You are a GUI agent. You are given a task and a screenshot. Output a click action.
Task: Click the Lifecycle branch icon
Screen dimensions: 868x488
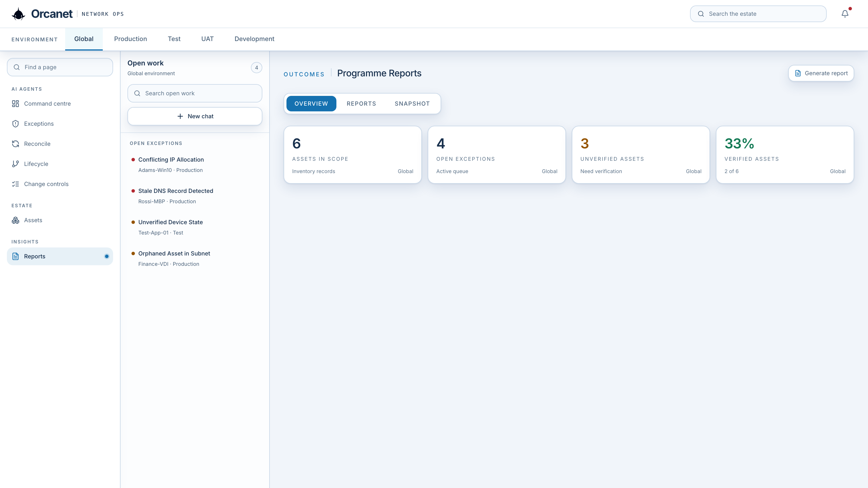pos(15,164)
